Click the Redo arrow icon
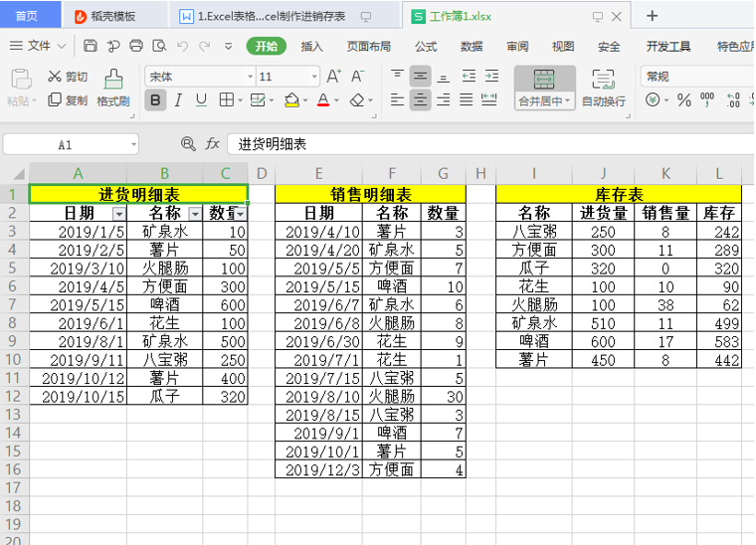Viewport: 756px width, 545px height. 205,47
